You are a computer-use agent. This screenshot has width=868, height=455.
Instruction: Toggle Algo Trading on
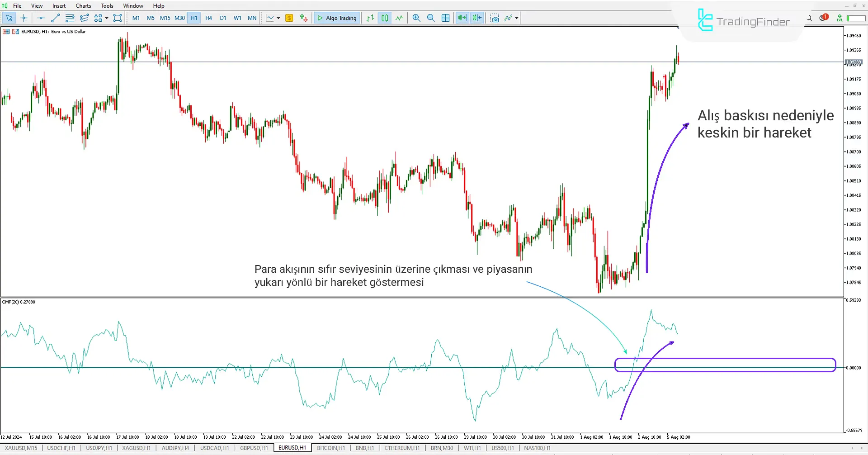(x=336, y=18)
